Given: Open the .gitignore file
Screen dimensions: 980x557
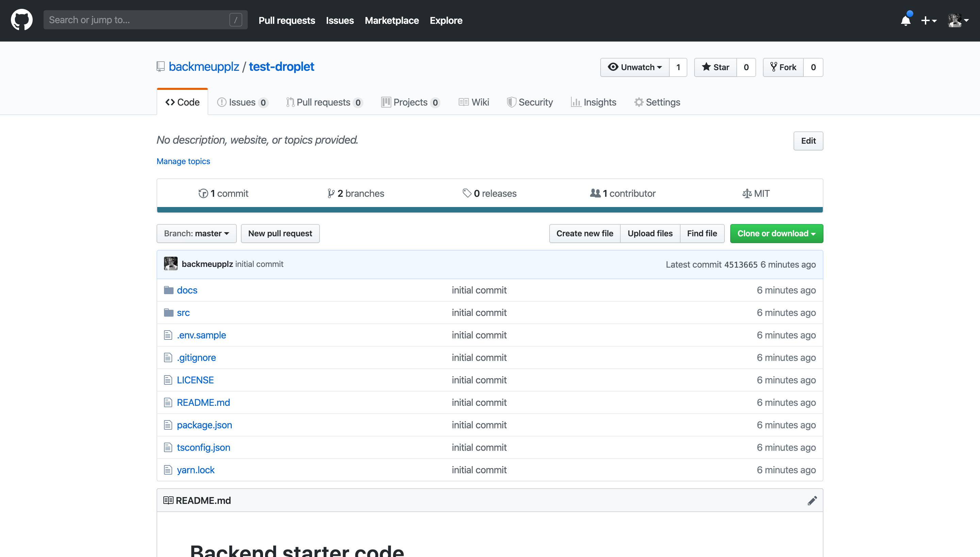Looking at the screenshot, I should point(196,357).
